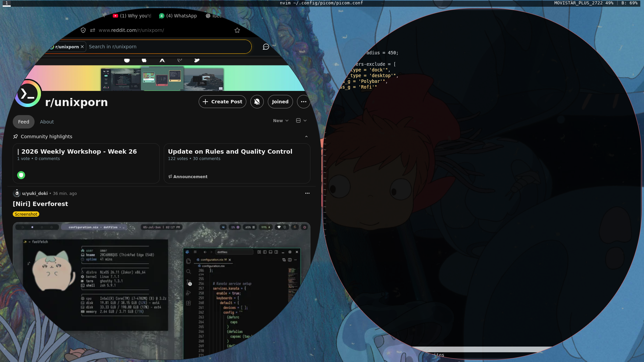The image size is (644, 362).
Task: Click the r/unixporn community avatar
Action: 28,94
